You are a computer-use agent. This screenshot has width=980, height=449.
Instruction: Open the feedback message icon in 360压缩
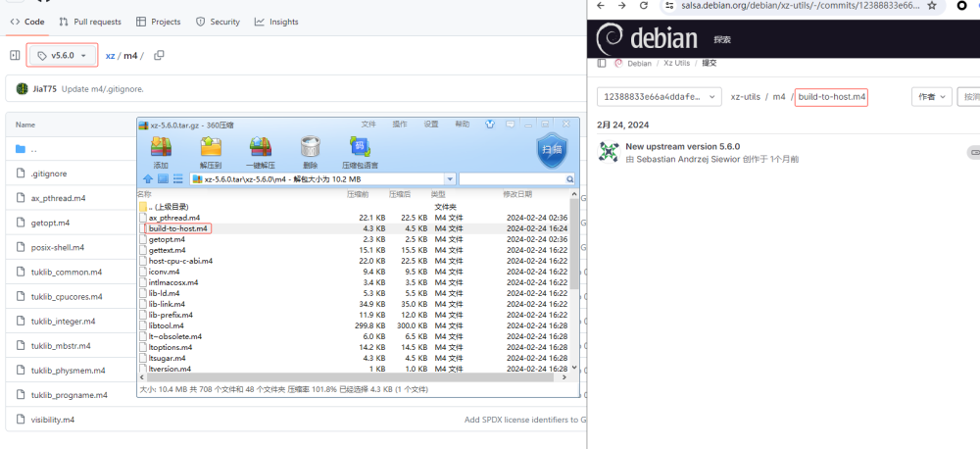click(x=511, y=125)
